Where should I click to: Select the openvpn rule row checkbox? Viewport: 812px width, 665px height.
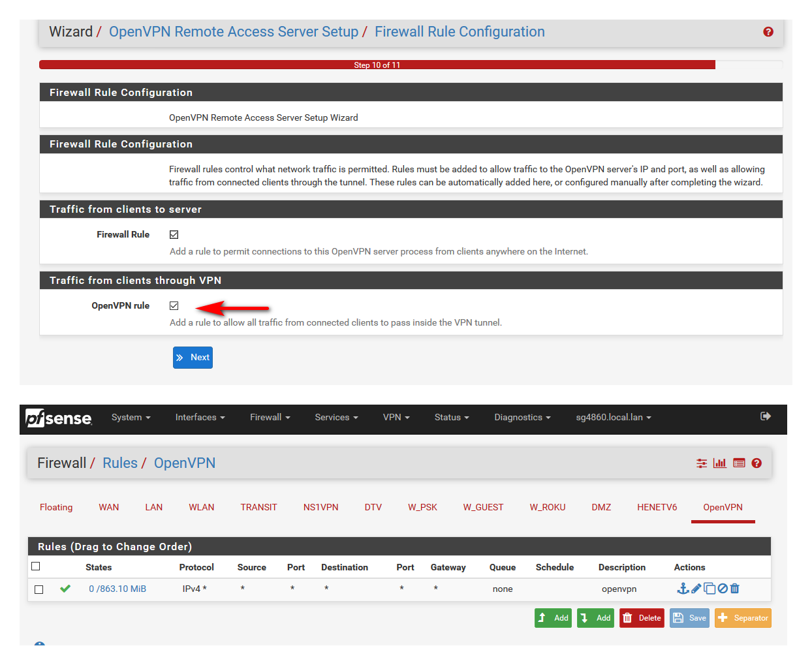click(x=39, y=589)
